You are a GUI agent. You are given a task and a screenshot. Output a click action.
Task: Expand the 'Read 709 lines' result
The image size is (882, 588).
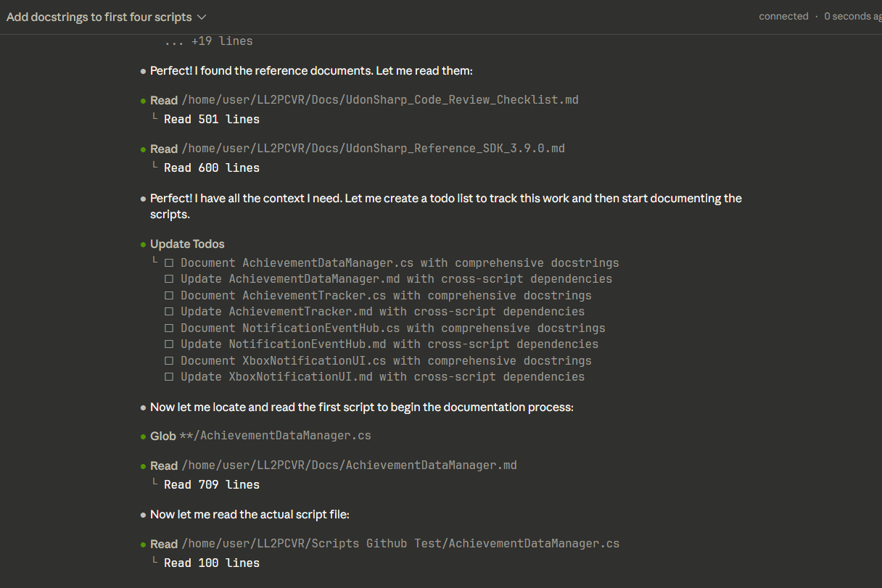pyautogui.click(x=211, y=484)
